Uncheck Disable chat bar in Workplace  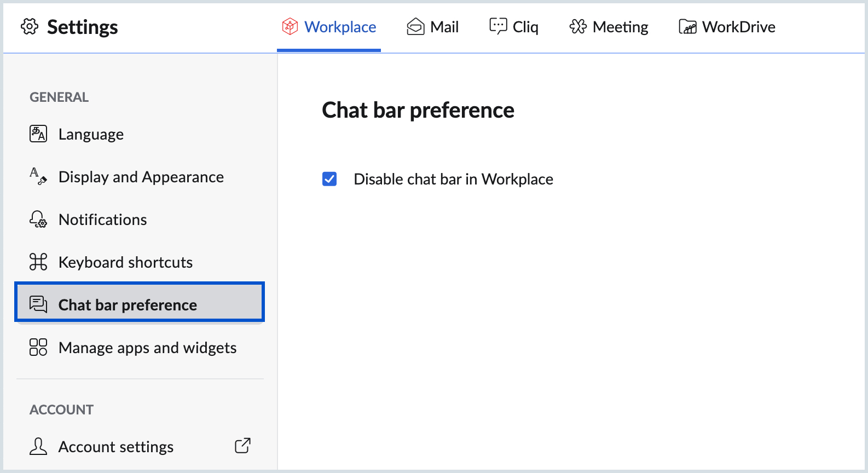click(329, 179)
